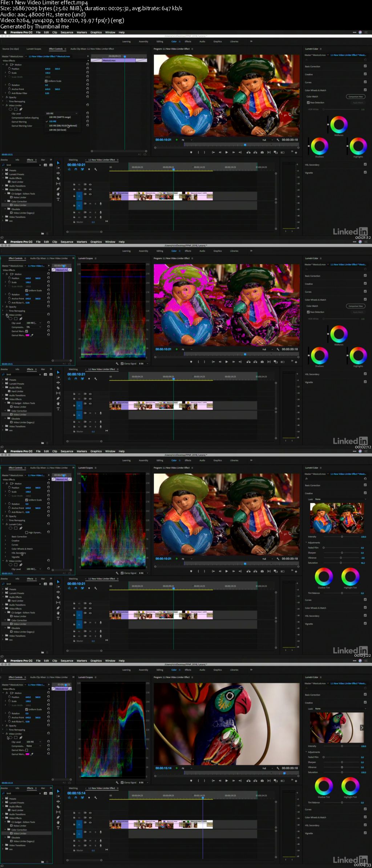Click the Look preview next arrow, 00:03:22 frame

pos(361,518)
